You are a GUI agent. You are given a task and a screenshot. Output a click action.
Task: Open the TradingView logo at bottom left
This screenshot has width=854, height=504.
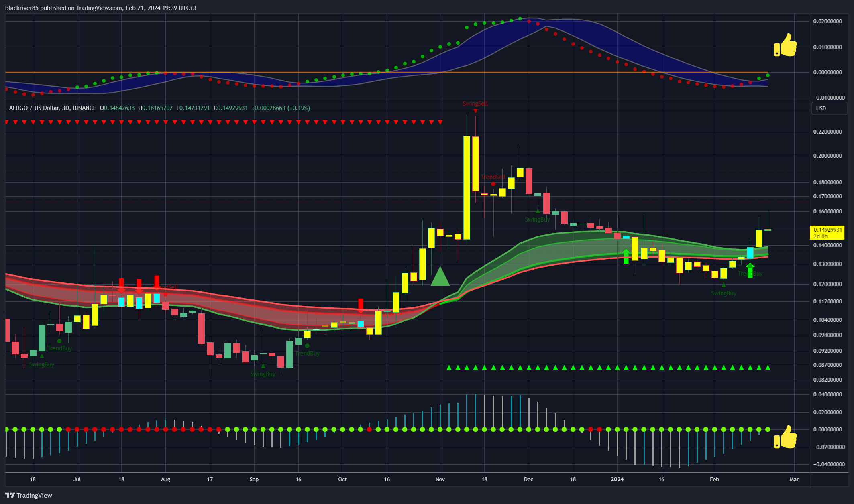point(29,495)
